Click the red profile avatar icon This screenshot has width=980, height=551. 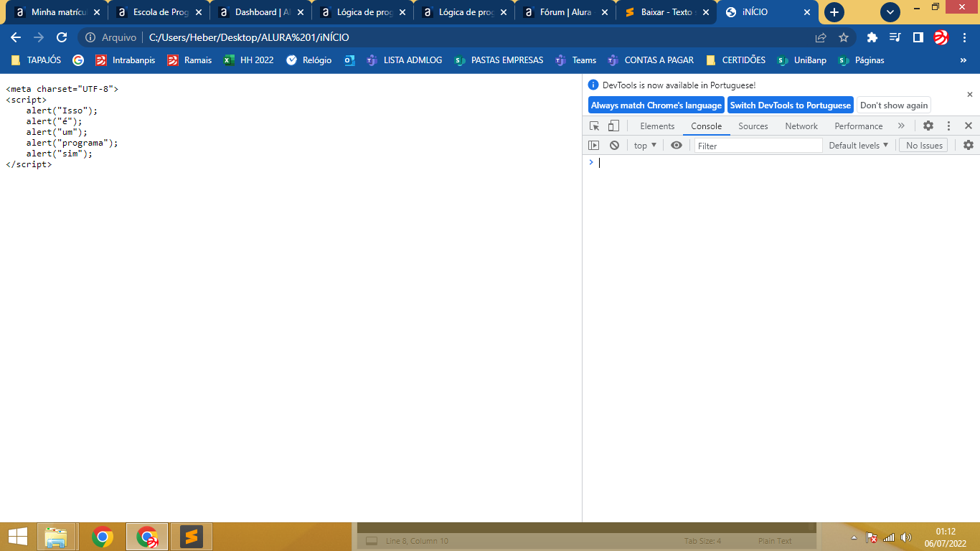pos(941,37)
